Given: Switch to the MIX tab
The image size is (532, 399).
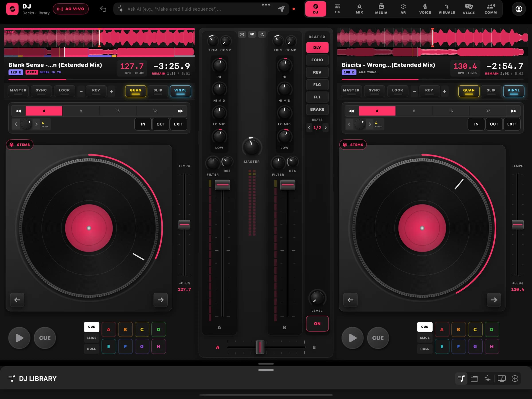Looking at the screenshot, I should [x=359, y=9].
